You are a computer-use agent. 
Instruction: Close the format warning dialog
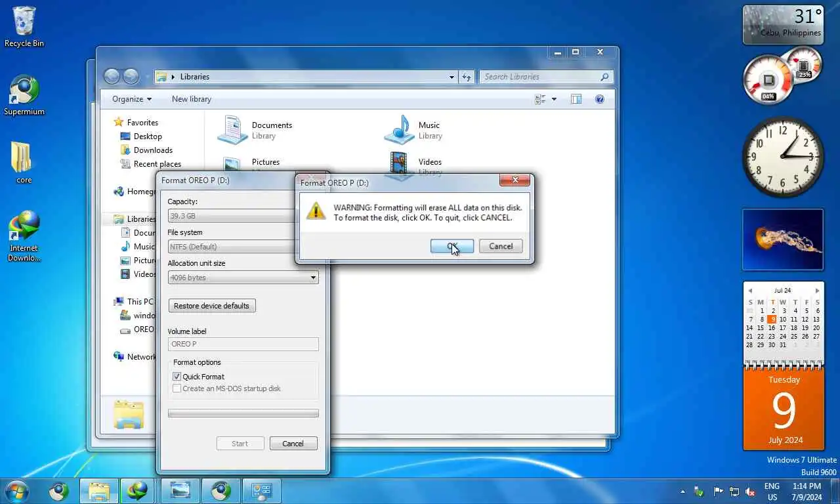[514, 180]
